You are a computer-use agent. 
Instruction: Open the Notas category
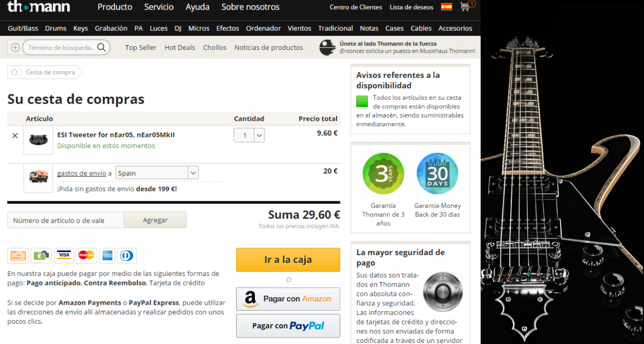tap(369, 28)
